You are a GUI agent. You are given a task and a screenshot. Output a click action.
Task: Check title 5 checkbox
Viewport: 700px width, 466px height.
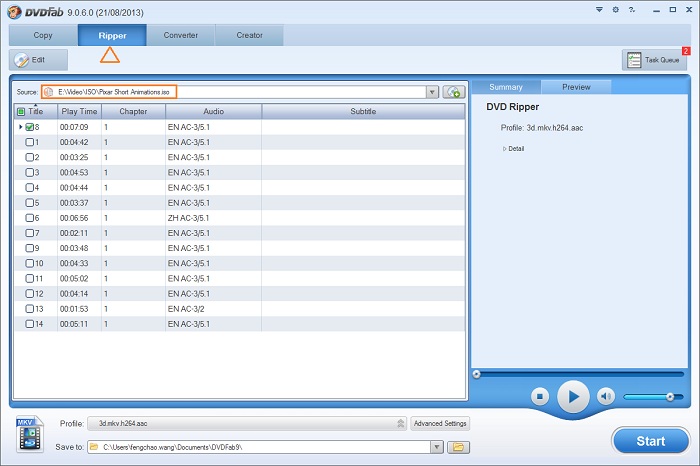pos(29,203)
